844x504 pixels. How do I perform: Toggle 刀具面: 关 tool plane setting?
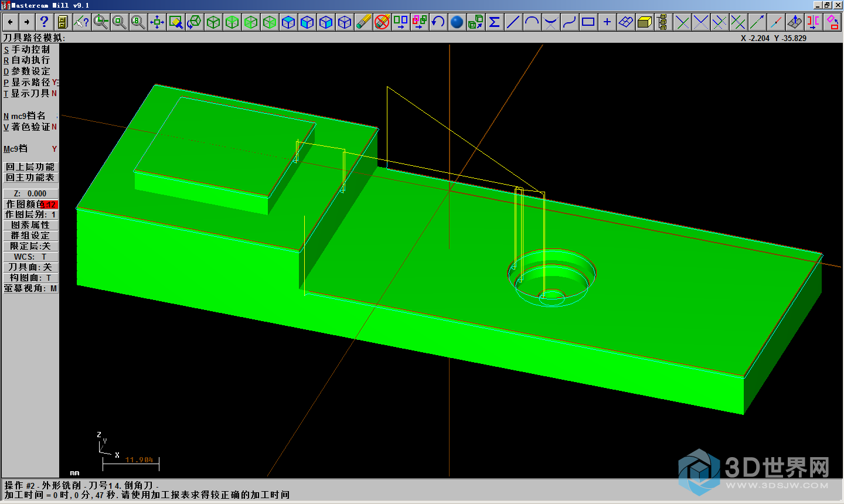30,267
